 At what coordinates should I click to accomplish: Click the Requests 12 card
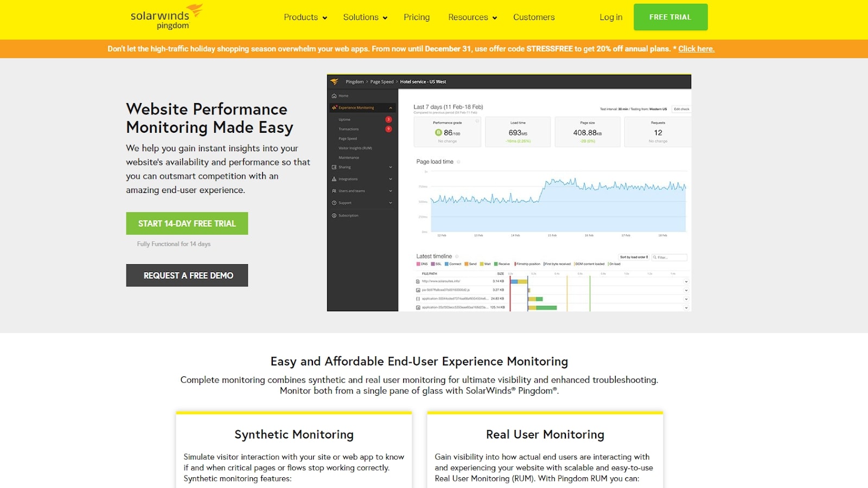pyautogui.click(x=658, y=132)
